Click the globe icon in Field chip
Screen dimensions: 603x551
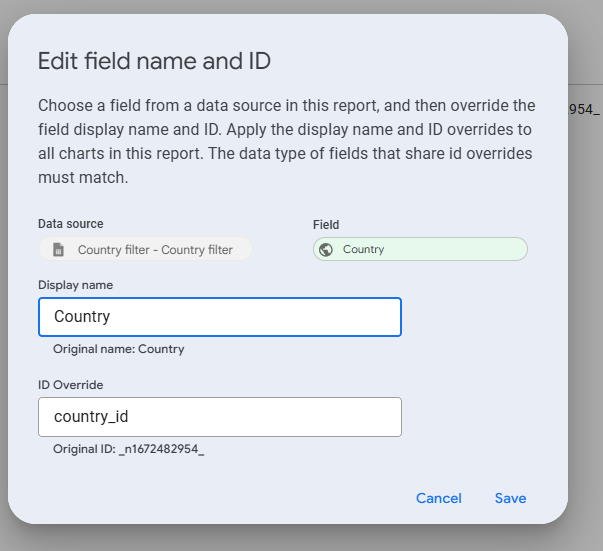click(326, 250)
